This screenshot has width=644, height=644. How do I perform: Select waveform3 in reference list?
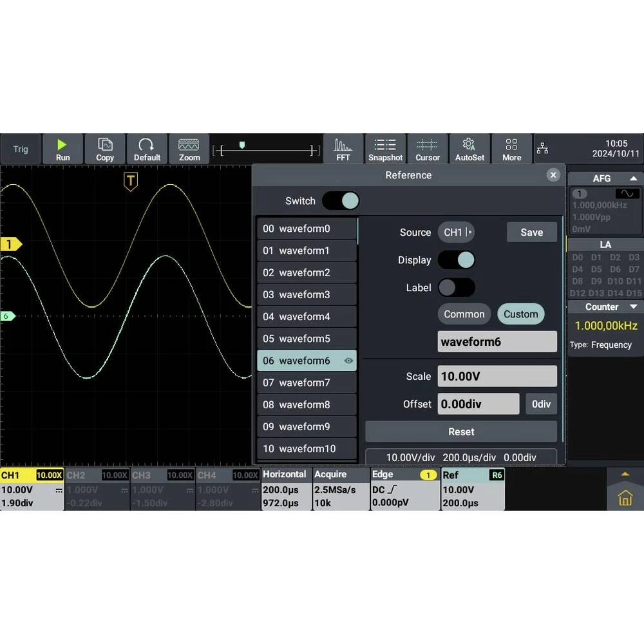[306, 295]
